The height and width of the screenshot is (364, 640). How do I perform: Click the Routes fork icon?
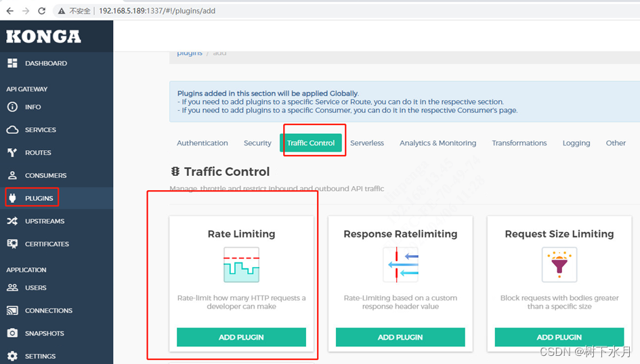pyautogui.click(x=12, y=152)
